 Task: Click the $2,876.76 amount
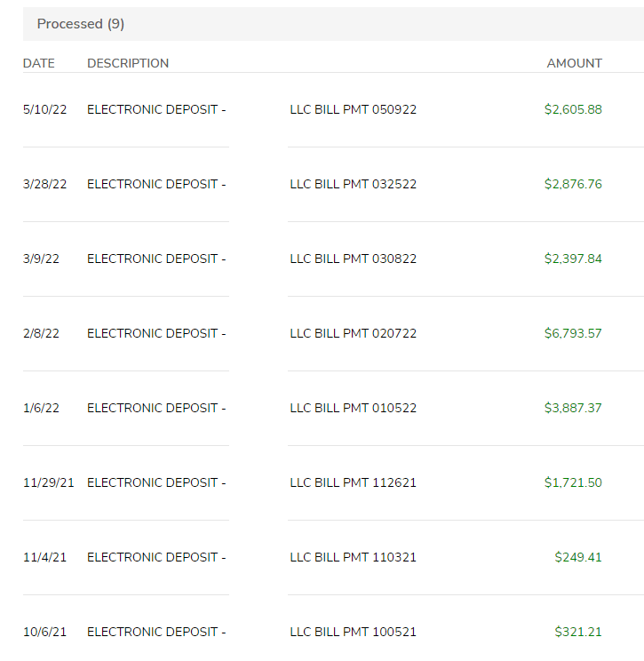coord(573,184)
